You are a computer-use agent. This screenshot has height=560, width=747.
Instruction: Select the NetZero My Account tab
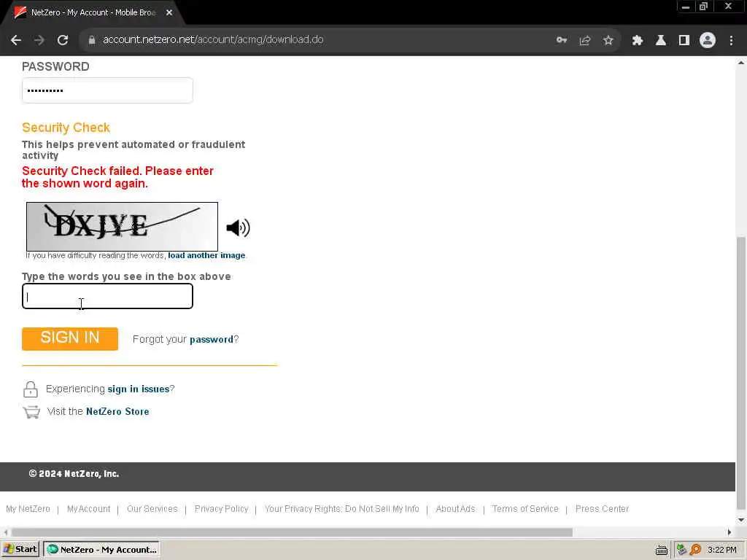[93, 12]
